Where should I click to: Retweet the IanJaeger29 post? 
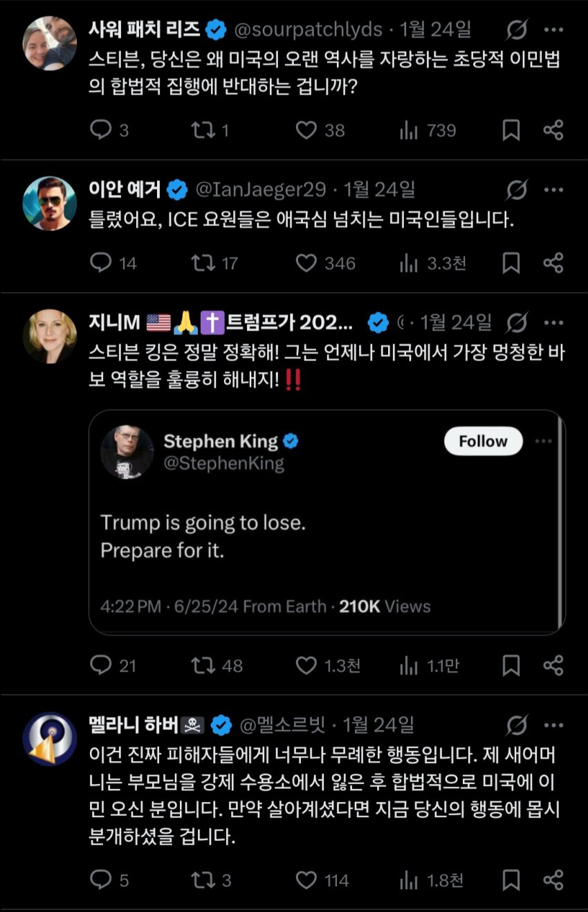203,263
